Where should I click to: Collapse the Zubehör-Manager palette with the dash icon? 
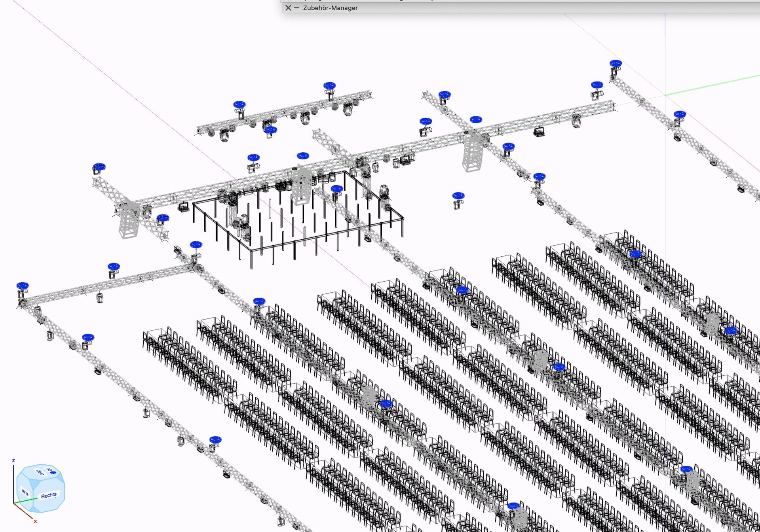[x=296, y=8]
